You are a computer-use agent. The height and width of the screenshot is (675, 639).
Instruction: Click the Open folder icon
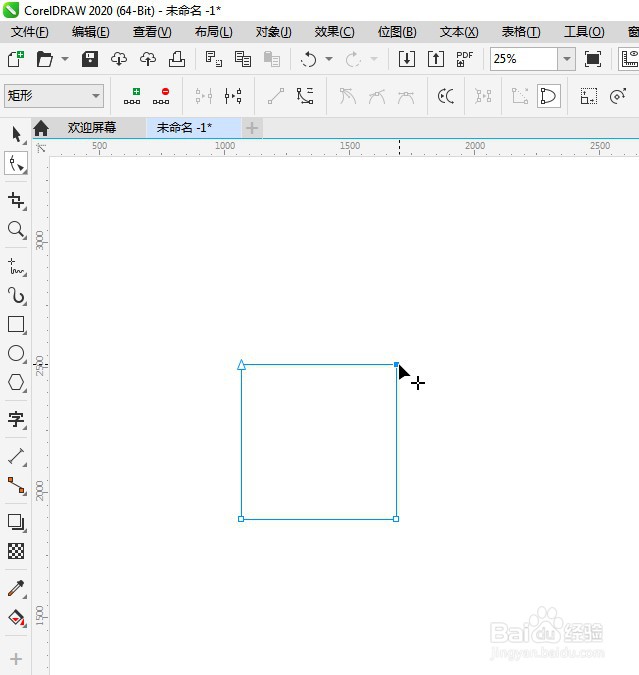click(44, 59)
